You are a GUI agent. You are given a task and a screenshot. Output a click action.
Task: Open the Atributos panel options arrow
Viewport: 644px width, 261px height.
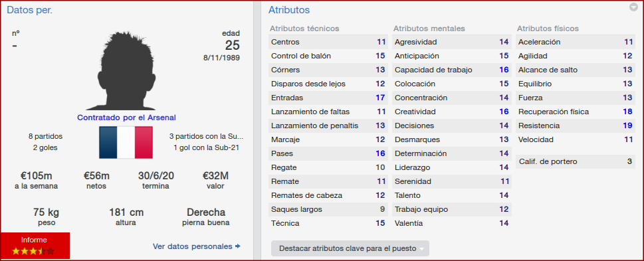point(633,7)
